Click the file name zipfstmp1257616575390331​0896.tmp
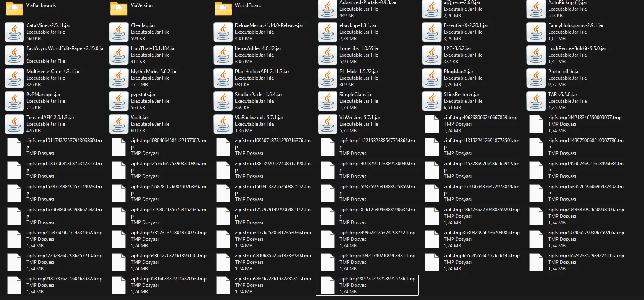The width and height of the screenshot is (644, 300). coord(169,166)
